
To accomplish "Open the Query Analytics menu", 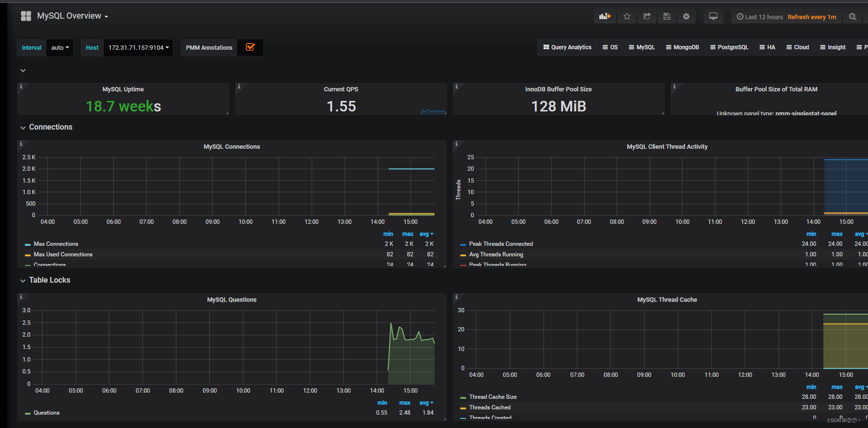I will pyautogui.click(x=567, y=47).
